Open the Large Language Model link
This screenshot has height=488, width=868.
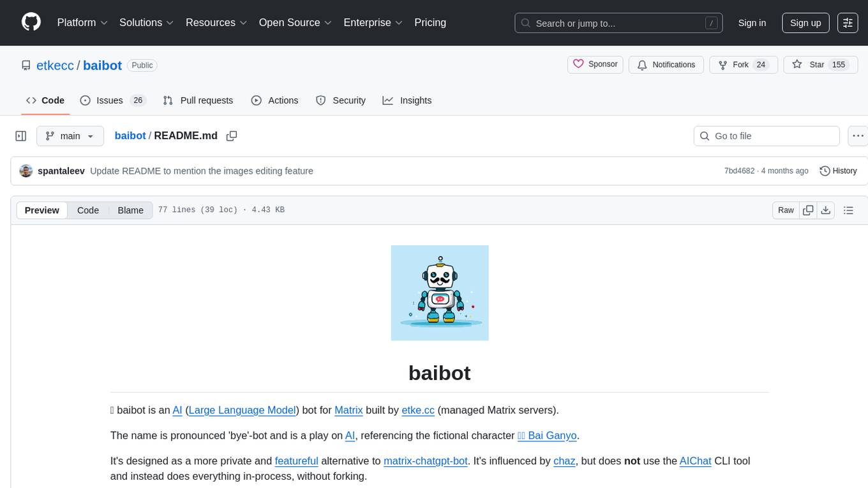[x=243, y=410]
